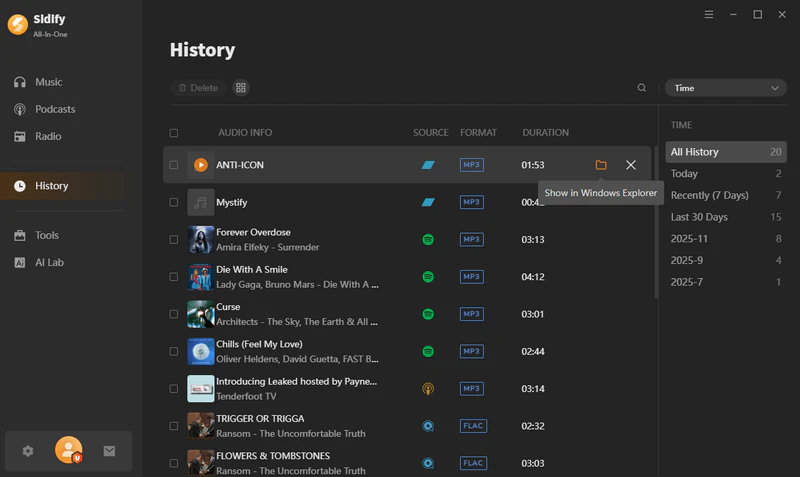Click FLAC badge for TRIGGER OR TRIGGA
The height and width of the screenshot is (477, 800).
tap(473, 425)
